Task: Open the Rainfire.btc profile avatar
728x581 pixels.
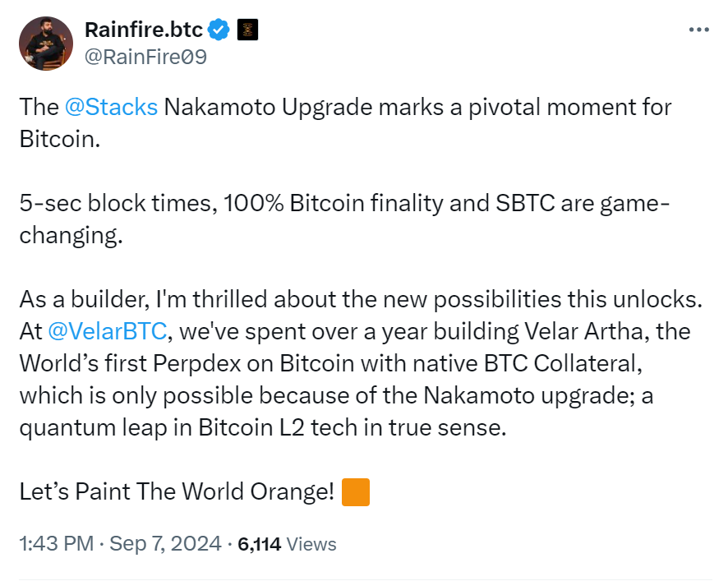Action: [45, 43]
